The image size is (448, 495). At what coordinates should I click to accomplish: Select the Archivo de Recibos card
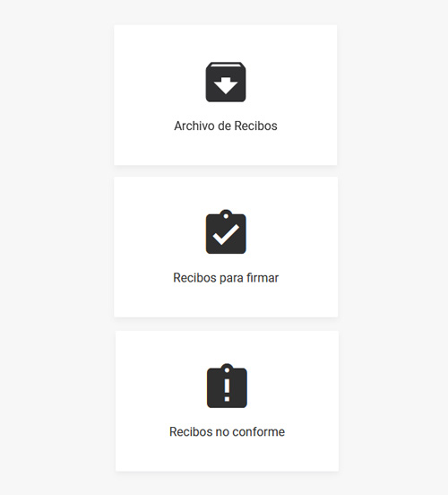tap(226, 95)
